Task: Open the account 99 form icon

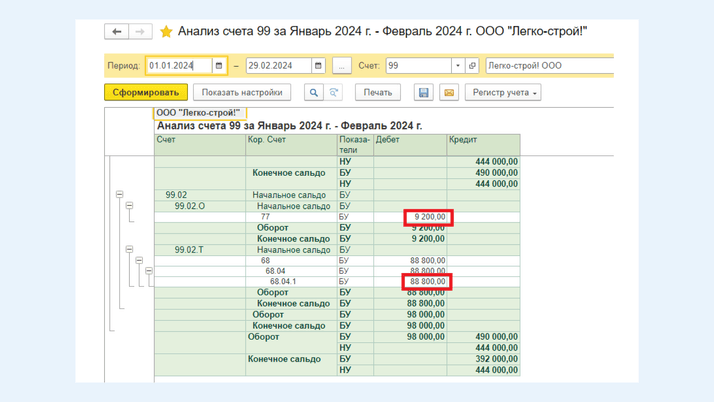Action: click(473, 66)
